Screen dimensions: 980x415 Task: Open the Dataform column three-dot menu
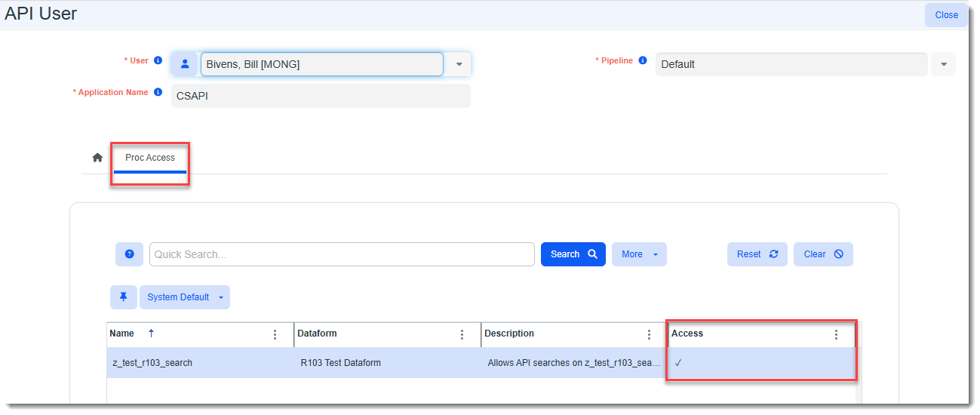click(x=462, y=334)
